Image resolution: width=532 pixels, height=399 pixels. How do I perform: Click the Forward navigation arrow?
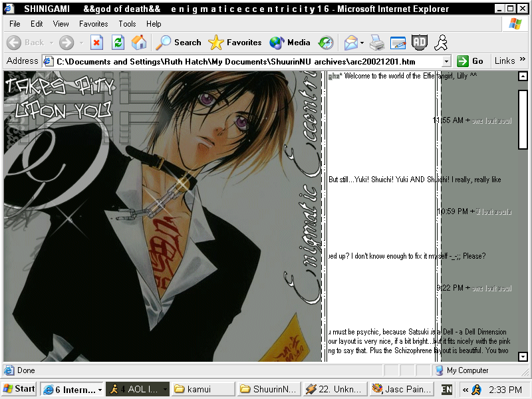[x=66, y=43]
